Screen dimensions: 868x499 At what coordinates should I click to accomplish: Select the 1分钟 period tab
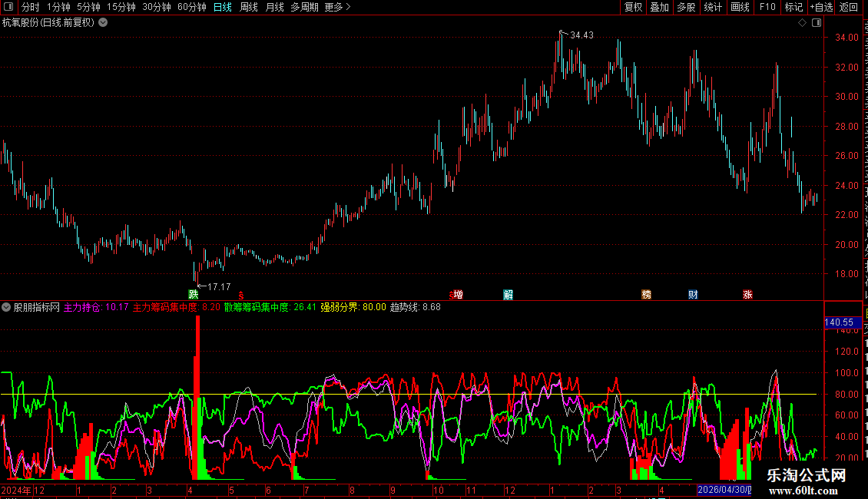58,7
